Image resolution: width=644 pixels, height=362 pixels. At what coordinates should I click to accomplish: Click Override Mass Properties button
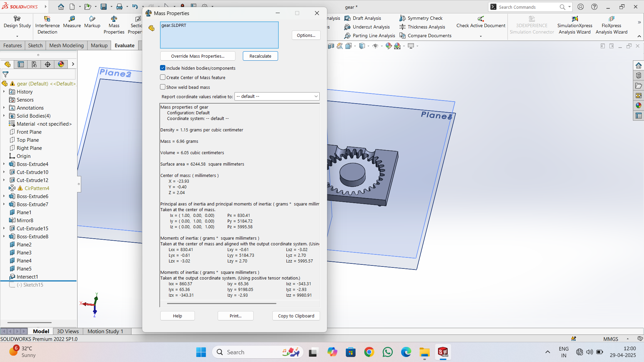(198, 56)
